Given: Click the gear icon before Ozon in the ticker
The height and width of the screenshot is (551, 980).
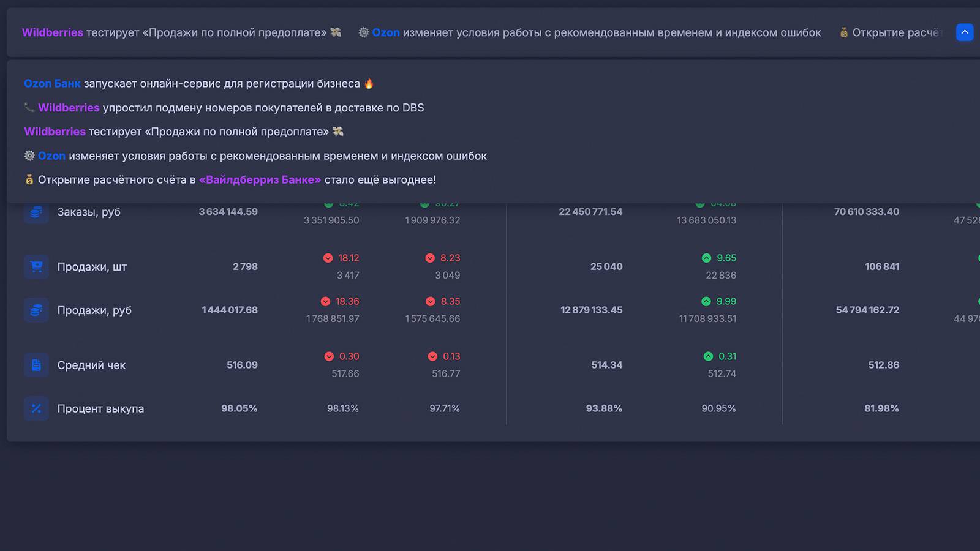Looking at the screenshot, I should click(364, 32).
